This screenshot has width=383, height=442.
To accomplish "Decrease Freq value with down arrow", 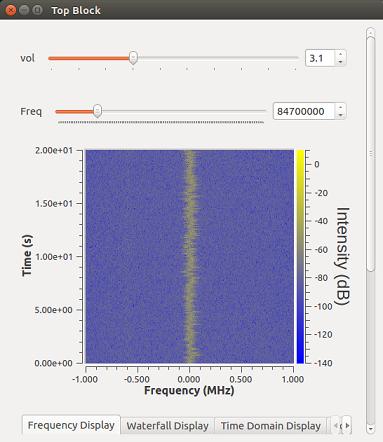I will click(340, 115).
